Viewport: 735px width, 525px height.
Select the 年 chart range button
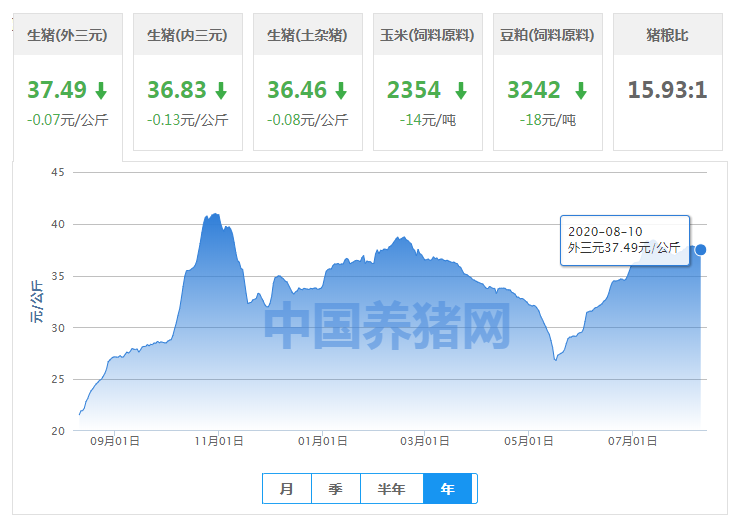[x=448, y=489]
